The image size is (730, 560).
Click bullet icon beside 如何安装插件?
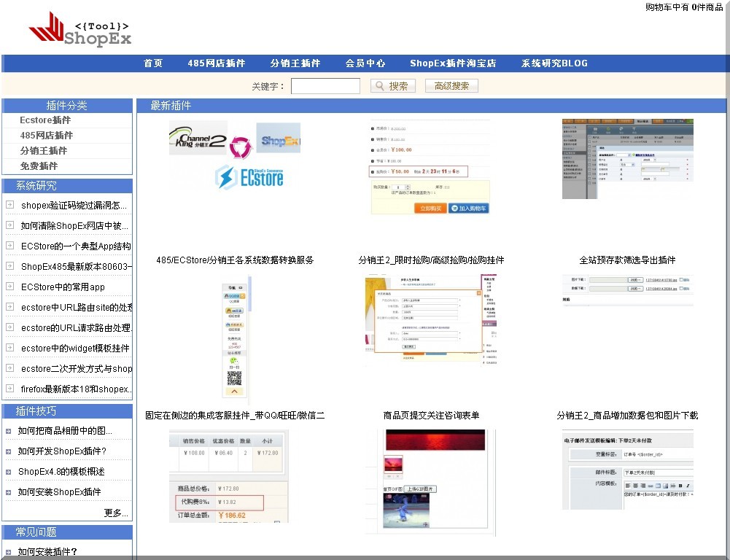tap(8, 552)
